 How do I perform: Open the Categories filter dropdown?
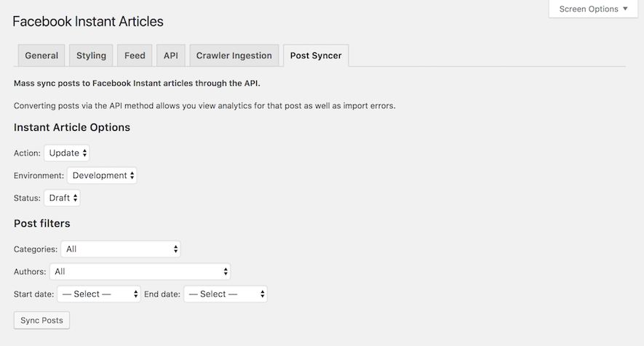(121, 249)
